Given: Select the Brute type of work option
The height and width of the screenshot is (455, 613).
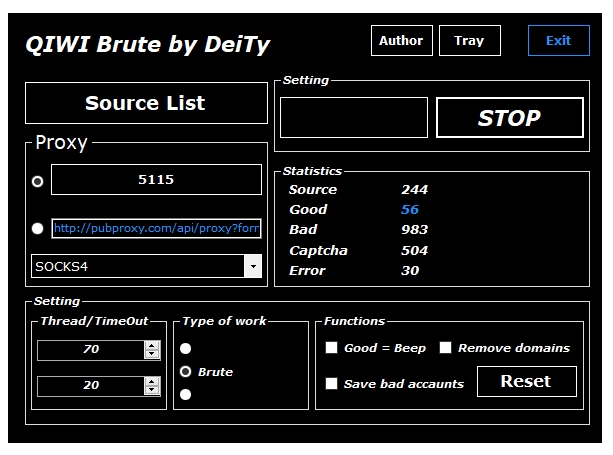Looking at the screenshot, I should [185, 371].
